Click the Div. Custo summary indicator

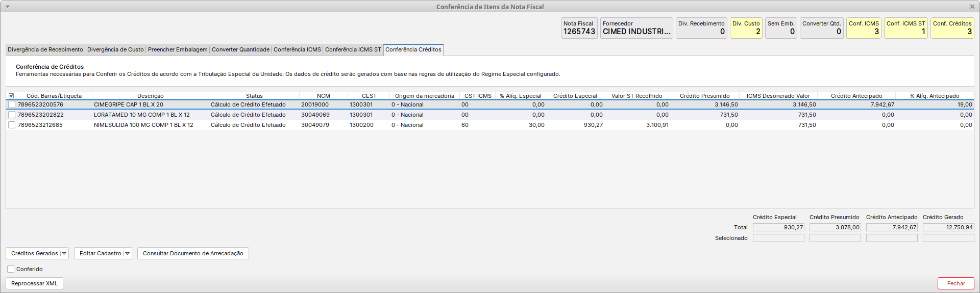(x=746, y=28)
